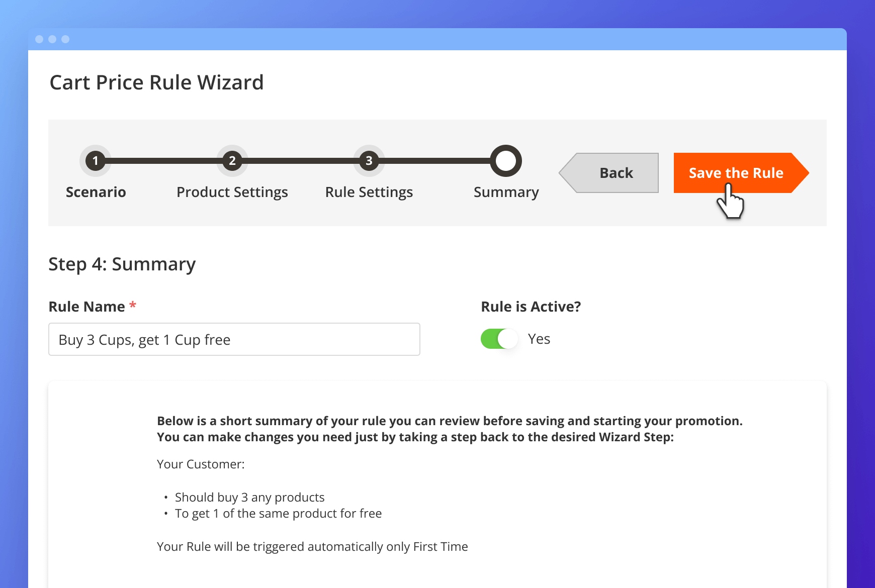Click the orange Save the Rule button
The width and height of the screenshot is (875, 588).
coord(735,173)
